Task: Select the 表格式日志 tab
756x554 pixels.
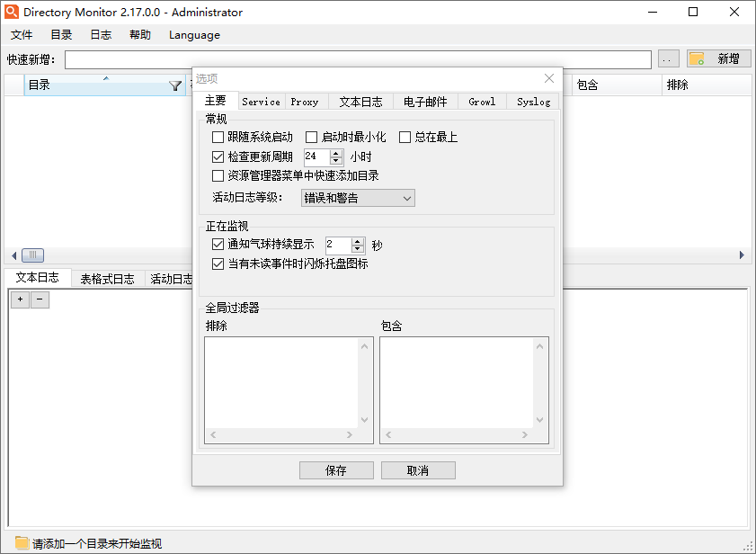Action: click(108, 279)
